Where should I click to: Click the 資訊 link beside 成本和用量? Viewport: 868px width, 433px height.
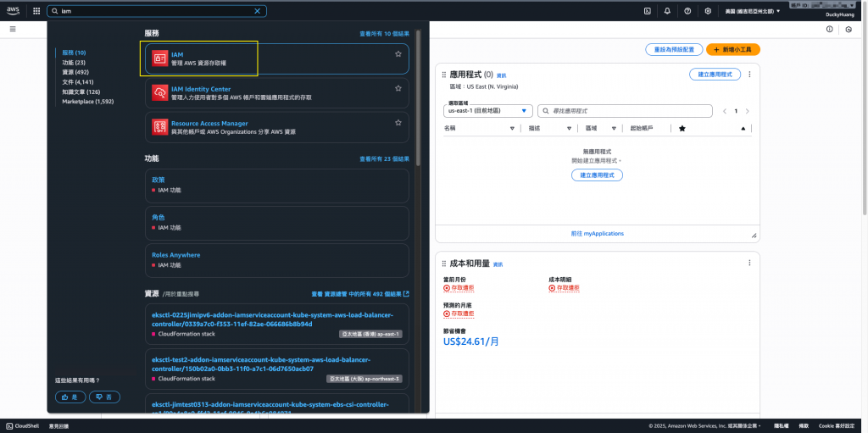498,264
